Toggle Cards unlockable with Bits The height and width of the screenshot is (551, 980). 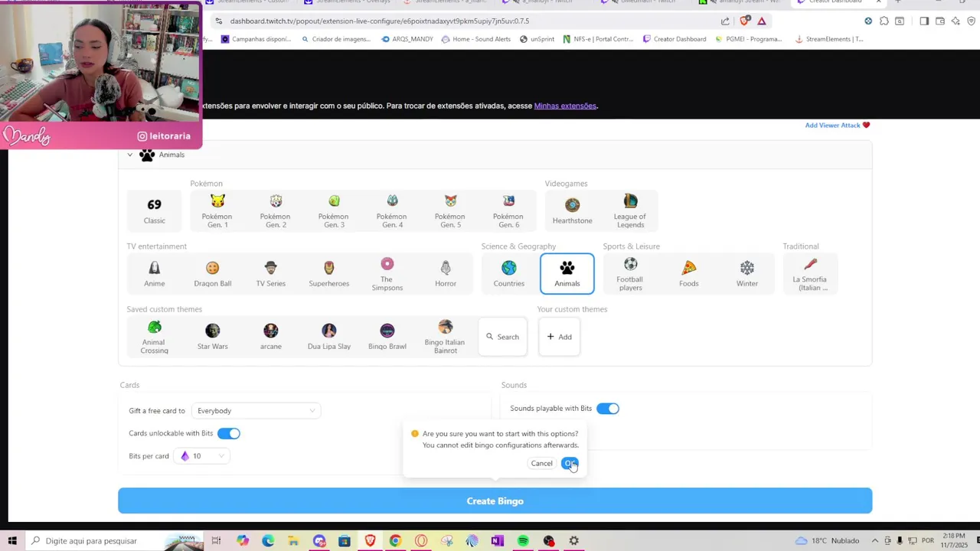pyautogui.click(x=228, y=433)
